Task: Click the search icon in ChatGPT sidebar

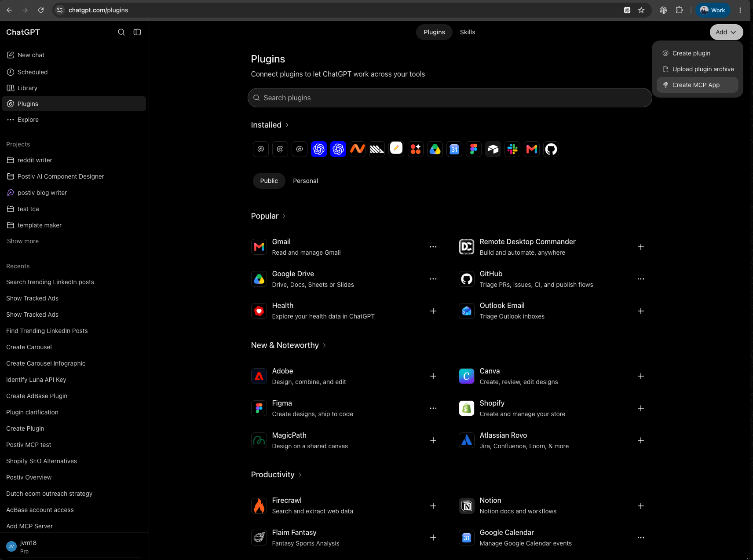Action: pyautogui.click(x=121, y=32)
